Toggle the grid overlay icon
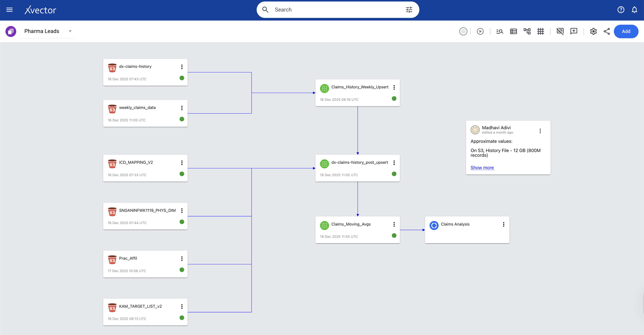Screen dimensions: 644x335 (540, 31)
